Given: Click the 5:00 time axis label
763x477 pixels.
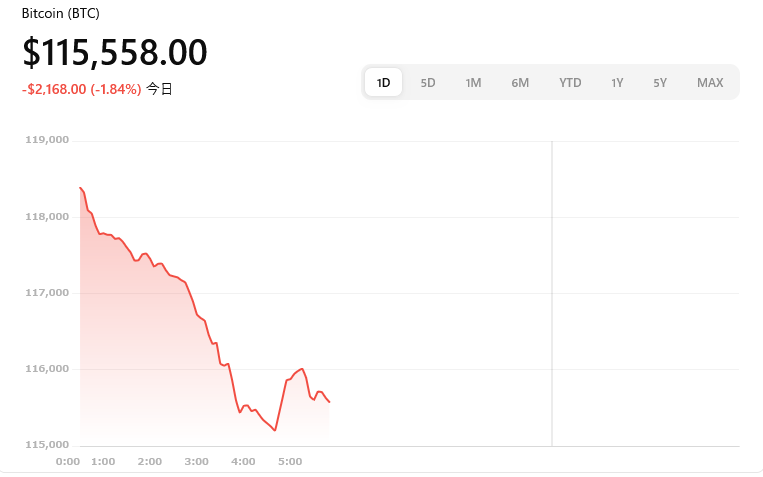Looking at the screenshot, I should coord(290,461).
